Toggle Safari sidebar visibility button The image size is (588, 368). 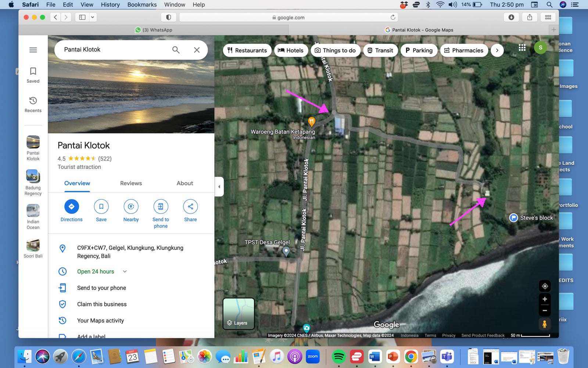point(82,17)
